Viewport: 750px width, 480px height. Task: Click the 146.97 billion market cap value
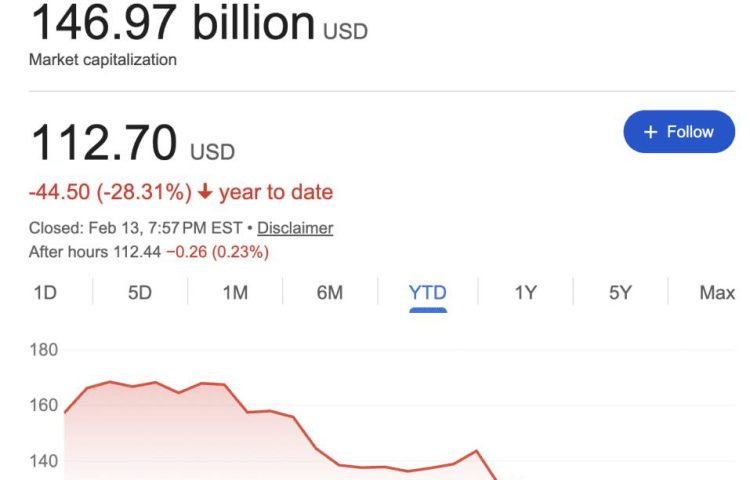coord(172,24)
